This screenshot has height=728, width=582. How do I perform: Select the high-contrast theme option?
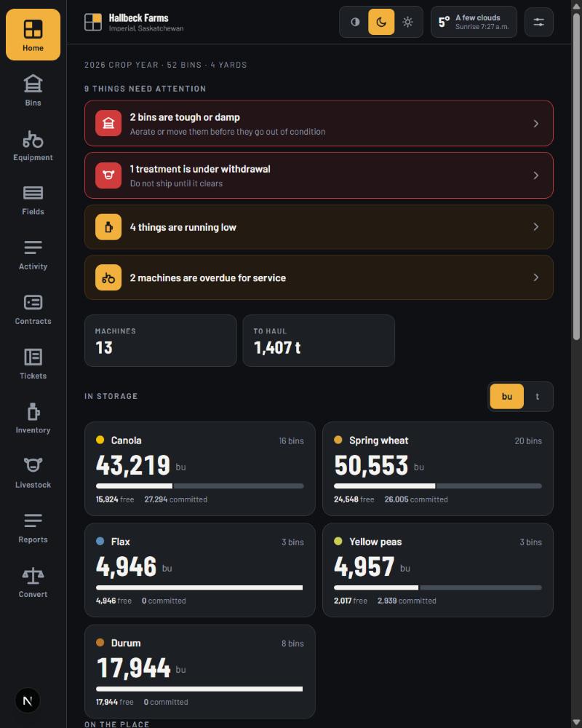pyautogui.click(x=355, y=22)
